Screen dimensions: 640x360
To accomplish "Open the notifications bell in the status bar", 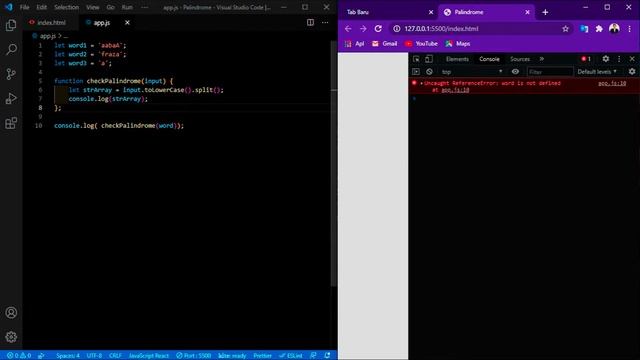I will [x=327, y=356].
